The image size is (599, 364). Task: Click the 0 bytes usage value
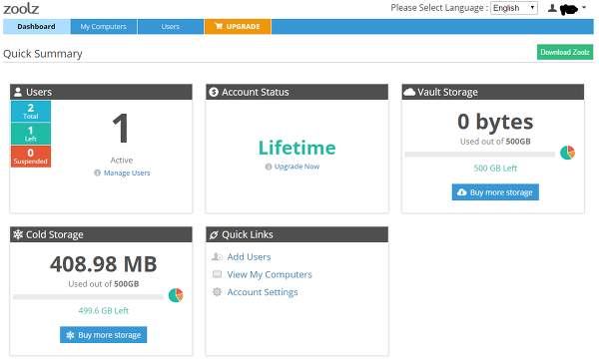point(495,122)
